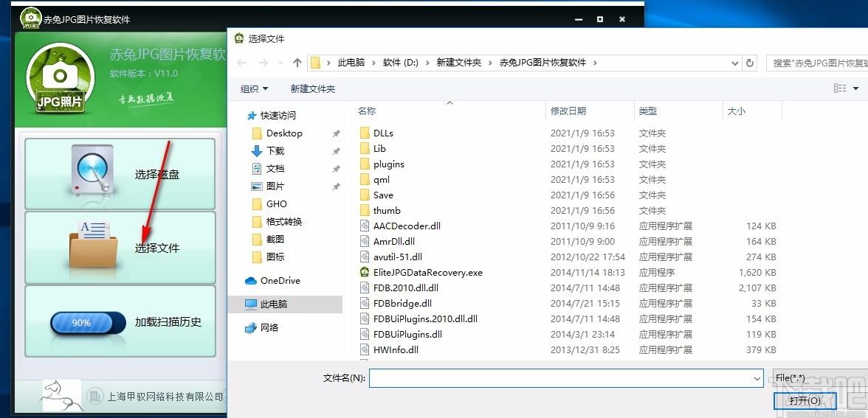
Task: Expand the 文件名 combo box dropdown
Action: click(x=757, y=379)
